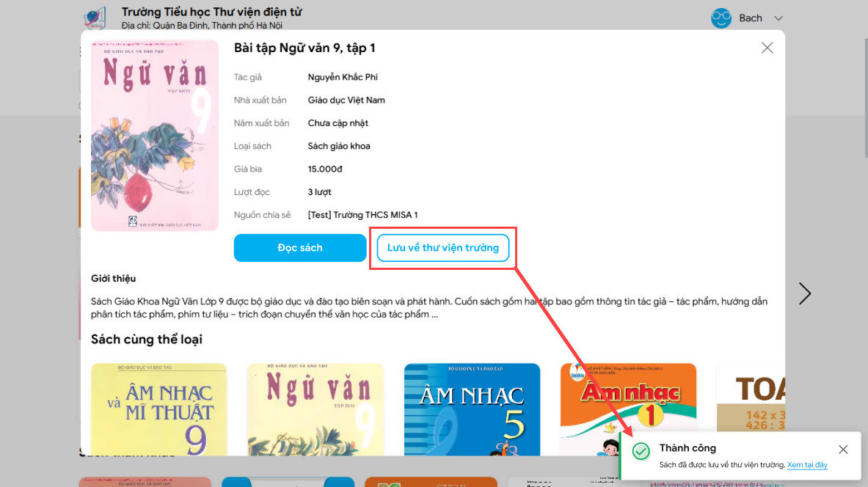Click the Bach user avatar
Viewport: 868px width, 487px height.
tap(721, 18)
